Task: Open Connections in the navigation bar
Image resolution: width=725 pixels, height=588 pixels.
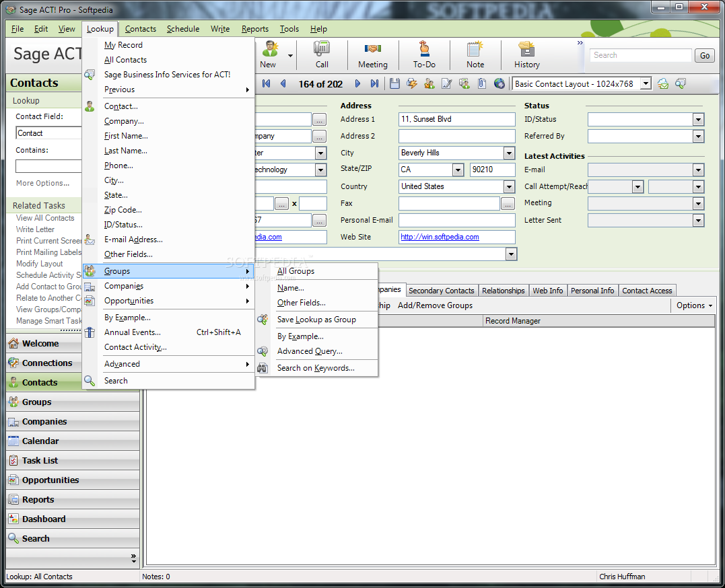Action: point(73,363)
